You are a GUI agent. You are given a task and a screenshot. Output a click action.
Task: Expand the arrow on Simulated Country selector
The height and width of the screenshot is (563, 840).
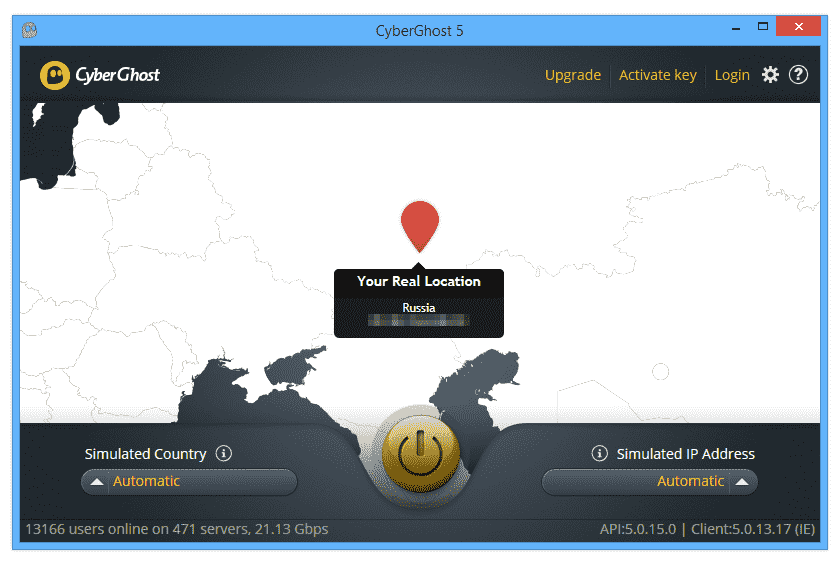coord(97,482)
